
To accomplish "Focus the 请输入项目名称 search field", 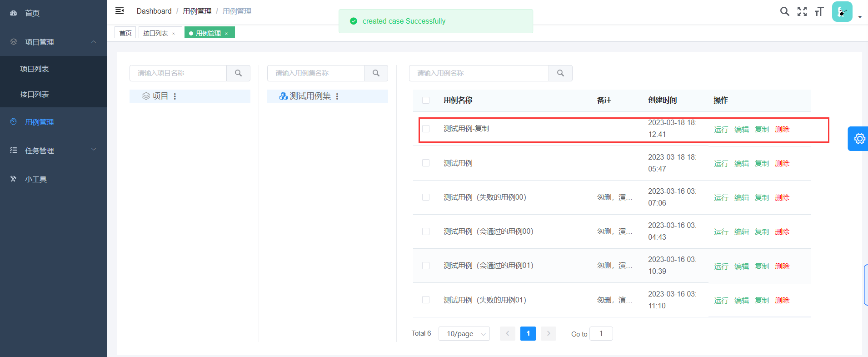I will click(178, 73).
